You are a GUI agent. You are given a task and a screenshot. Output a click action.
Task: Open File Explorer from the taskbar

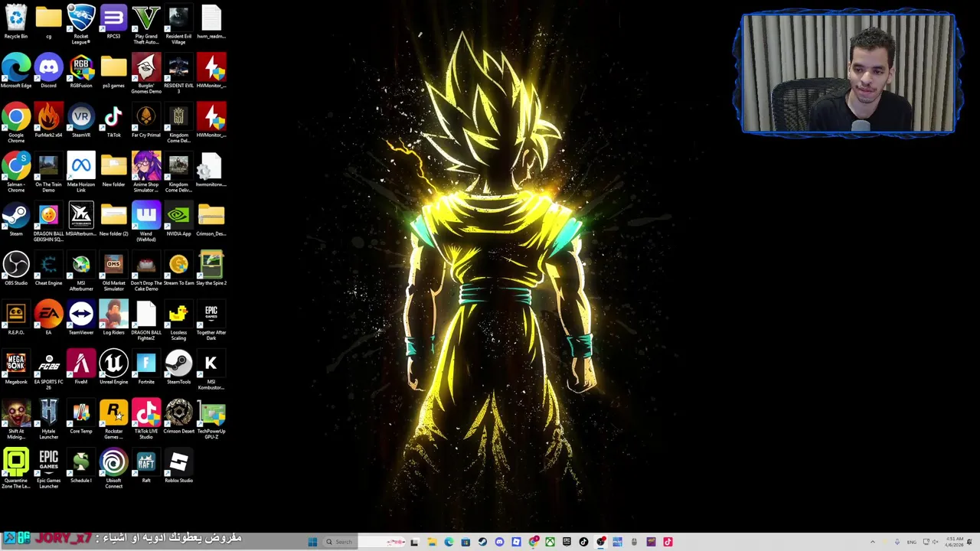point(432,542)
